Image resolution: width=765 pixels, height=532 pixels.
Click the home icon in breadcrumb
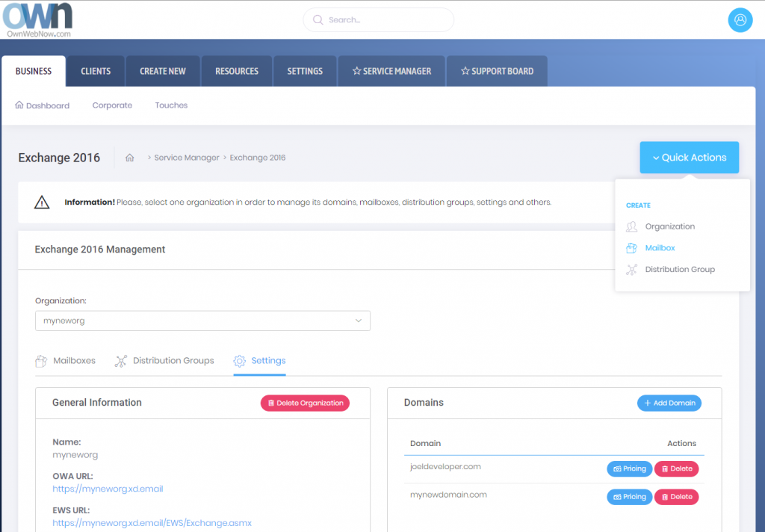tap(130, 158)
